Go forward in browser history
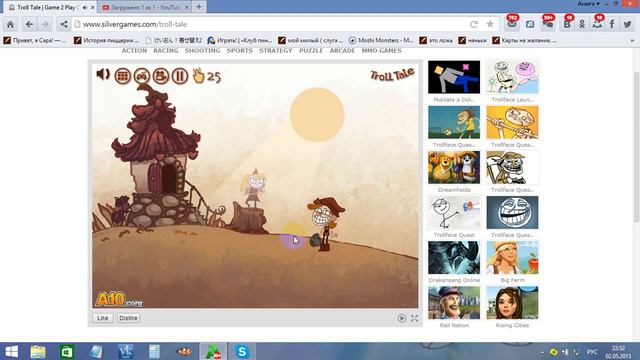Screen dimensions: 640x360 click(x=45, y=24)
